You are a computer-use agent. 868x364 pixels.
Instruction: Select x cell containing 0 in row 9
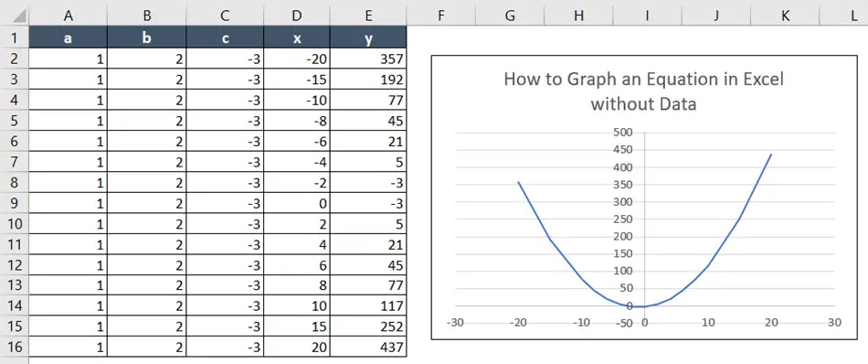click(297, 203)
